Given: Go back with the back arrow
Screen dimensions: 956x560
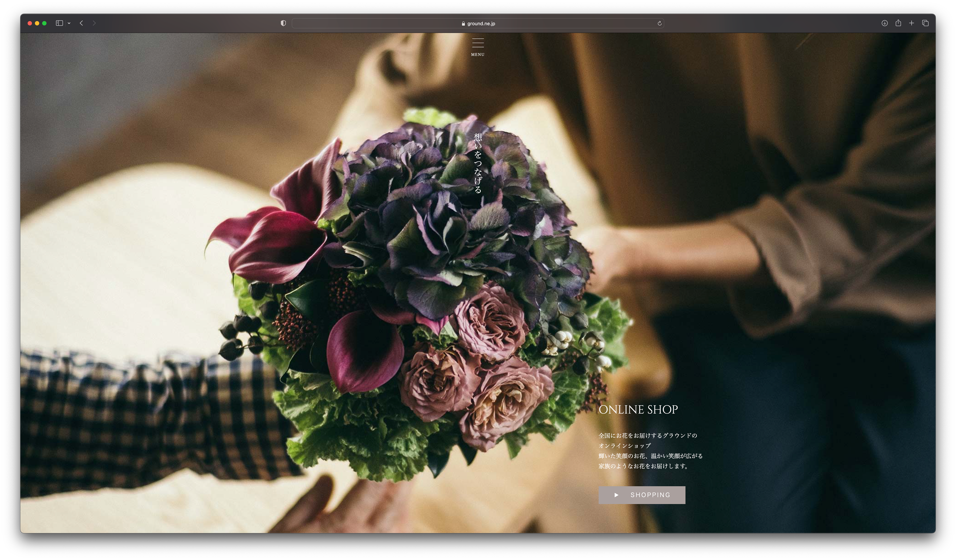Looking at the screenshot, I should (81, 23).
